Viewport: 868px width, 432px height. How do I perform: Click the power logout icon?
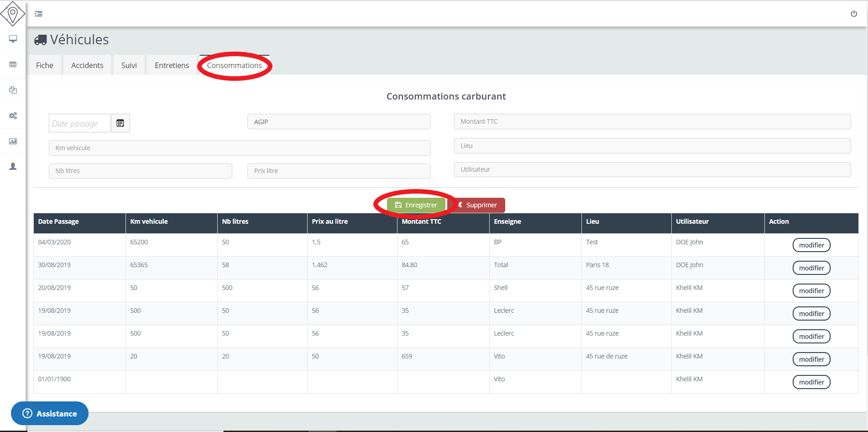coord(853,14)
